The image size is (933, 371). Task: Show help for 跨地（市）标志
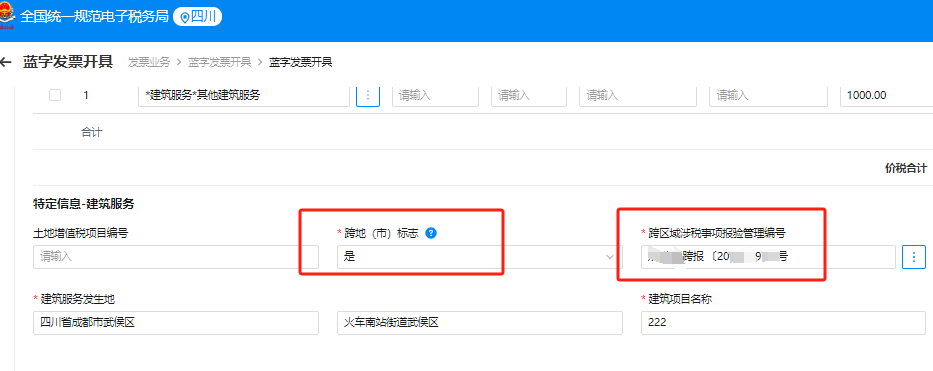click(431, 233)
